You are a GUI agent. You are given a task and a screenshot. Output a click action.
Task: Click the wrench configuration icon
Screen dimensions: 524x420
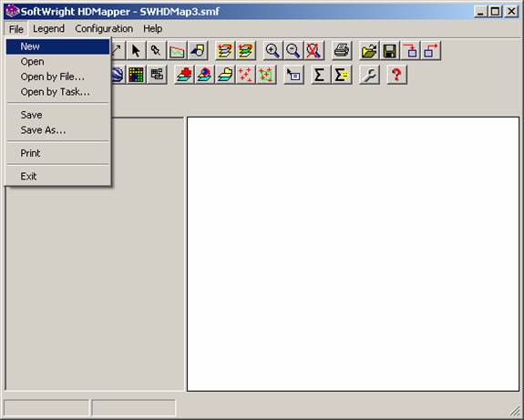(369, 75)
